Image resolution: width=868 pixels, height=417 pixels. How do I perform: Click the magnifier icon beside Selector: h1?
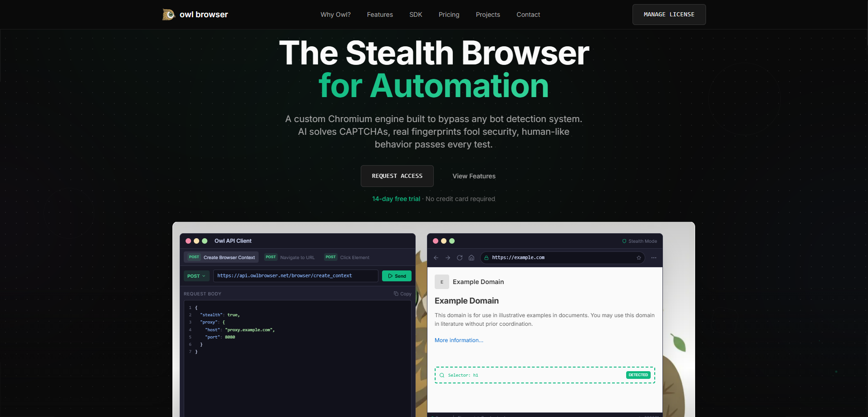[x=441, y=375]
